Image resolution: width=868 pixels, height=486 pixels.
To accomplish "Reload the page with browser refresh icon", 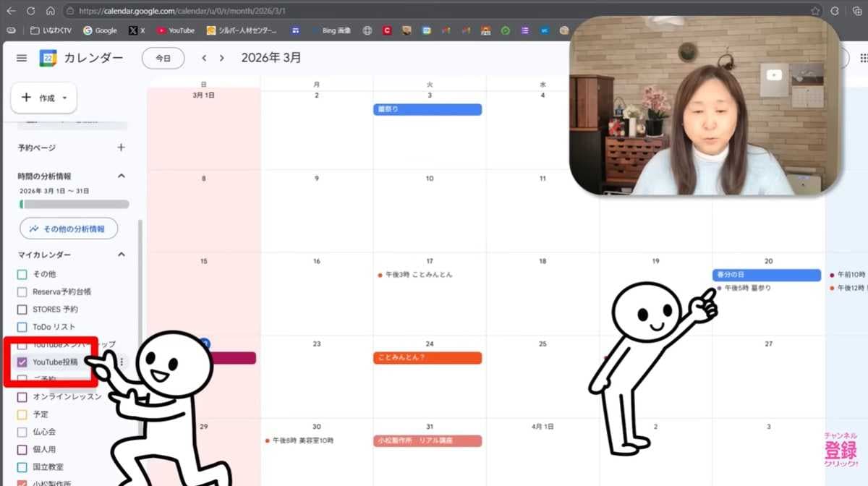I will tap(30, 11).
